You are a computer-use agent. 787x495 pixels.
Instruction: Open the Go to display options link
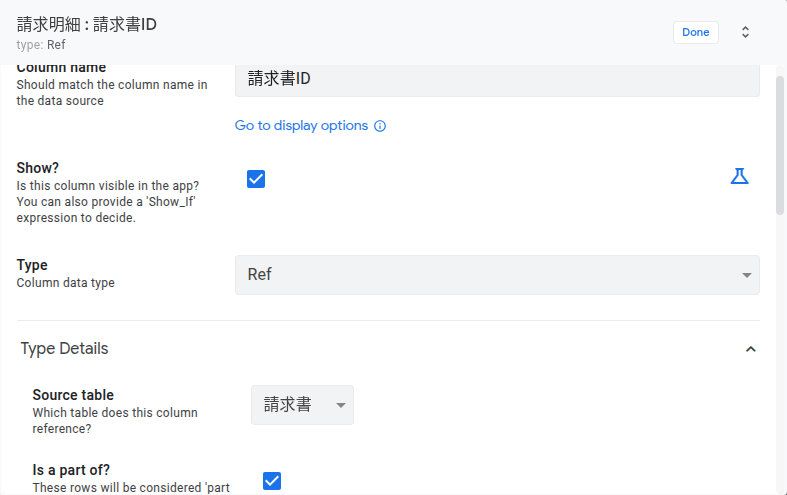[301, 126]
